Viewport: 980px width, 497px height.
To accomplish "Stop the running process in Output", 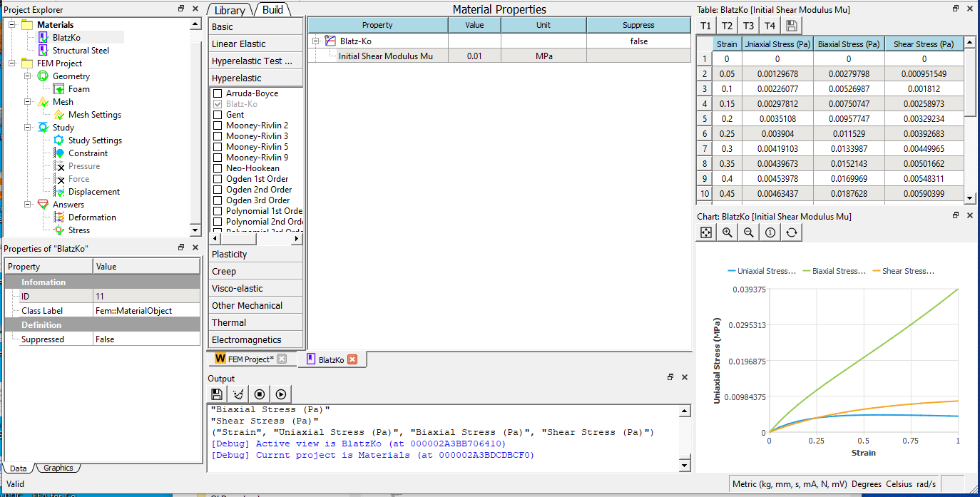I will point(260,394).
